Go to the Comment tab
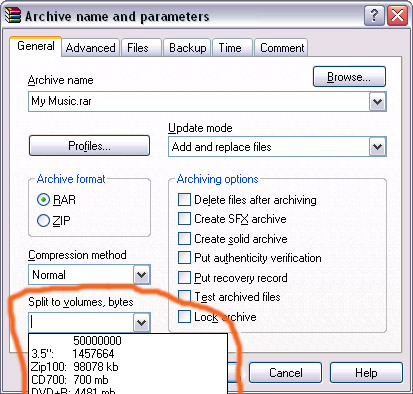The height and width of the screenshot is (394, 413). coord(281,48)
